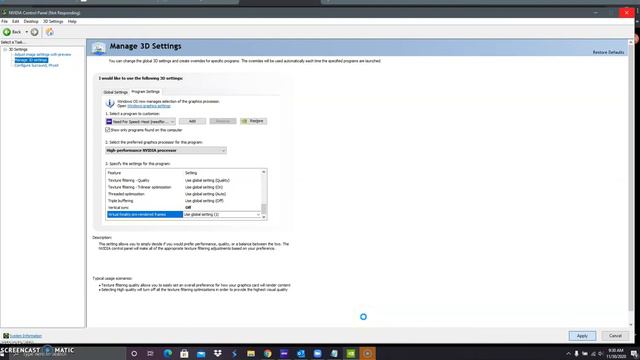Open Task View on the taskbar
640x360 pixels.
coord(151,353)
